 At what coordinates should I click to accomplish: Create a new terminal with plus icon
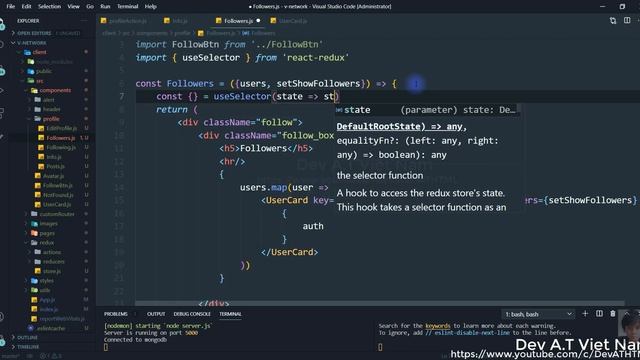pyautogui.click(x=585, y=313)
